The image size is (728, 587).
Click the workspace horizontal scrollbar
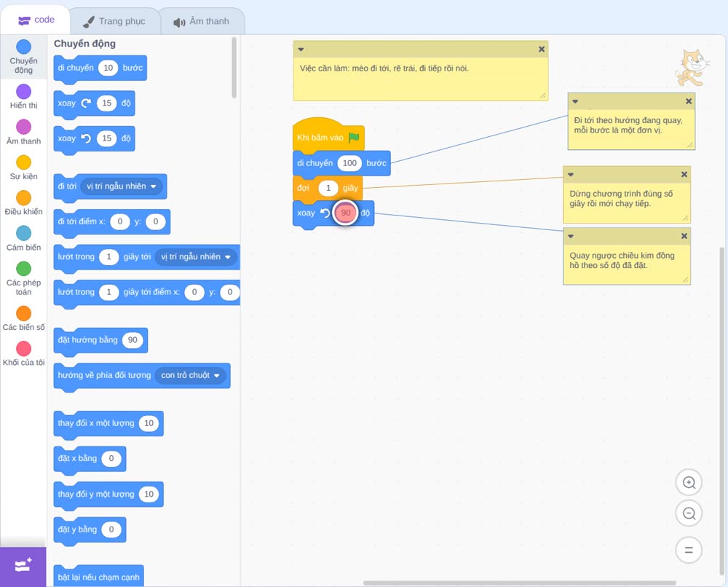(519, 583)
